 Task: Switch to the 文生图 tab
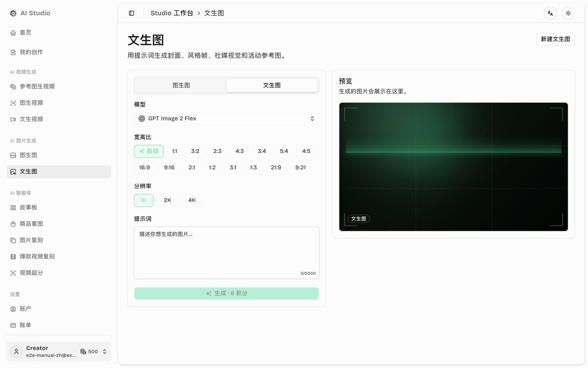[x=272, y=85]
